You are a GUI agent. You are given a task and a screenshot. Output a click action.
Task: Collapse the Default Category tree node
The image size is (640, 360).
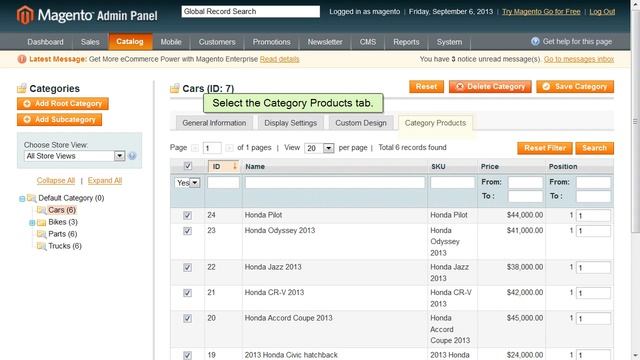tap(22, 199)
